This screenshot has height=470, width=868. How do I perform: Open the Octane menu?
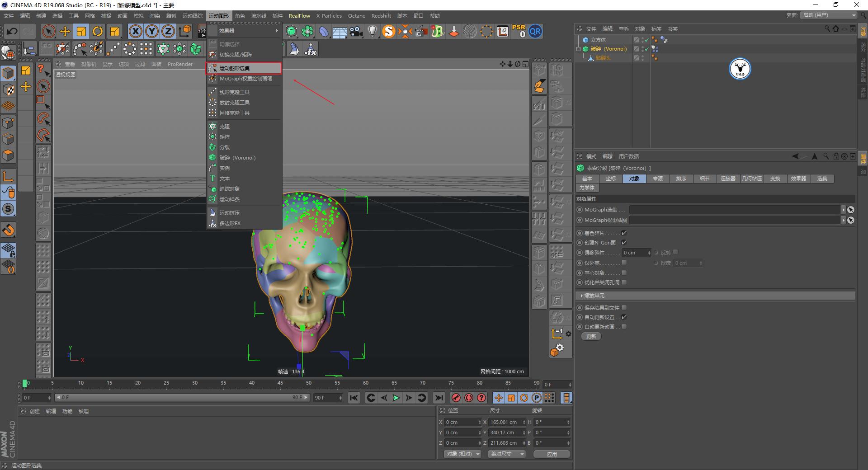[x=357, y=15]
